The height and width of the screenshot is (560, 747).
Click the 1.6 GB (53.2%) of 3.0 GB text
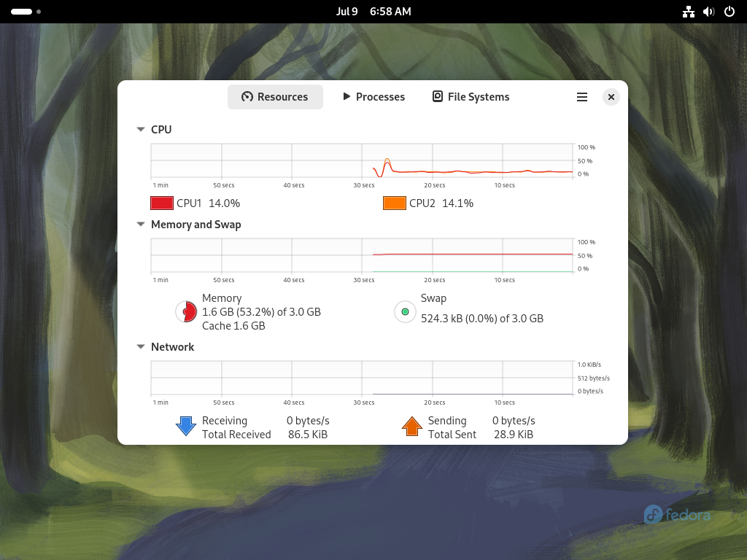(x=262, y=312)
